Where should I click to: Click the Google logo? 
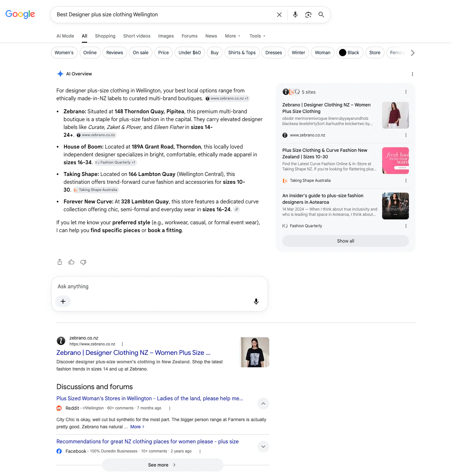coord(20,14)
